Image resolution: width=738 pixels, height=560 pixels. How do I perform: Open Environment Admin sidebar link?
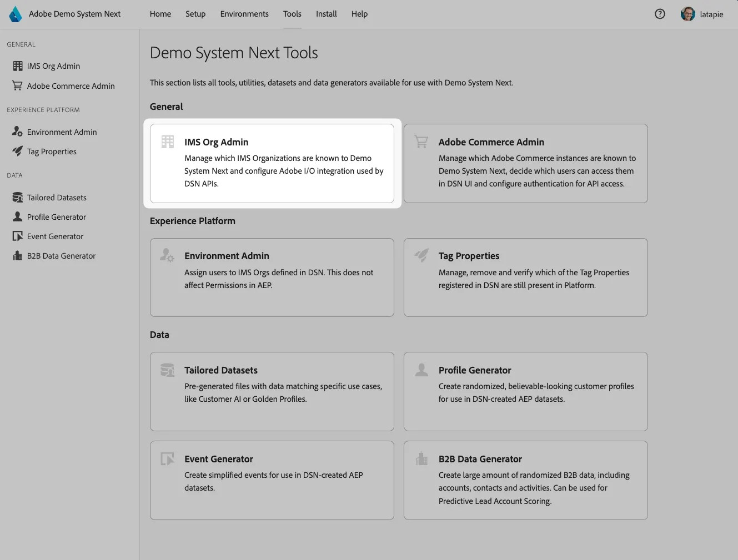coord(62,132)
